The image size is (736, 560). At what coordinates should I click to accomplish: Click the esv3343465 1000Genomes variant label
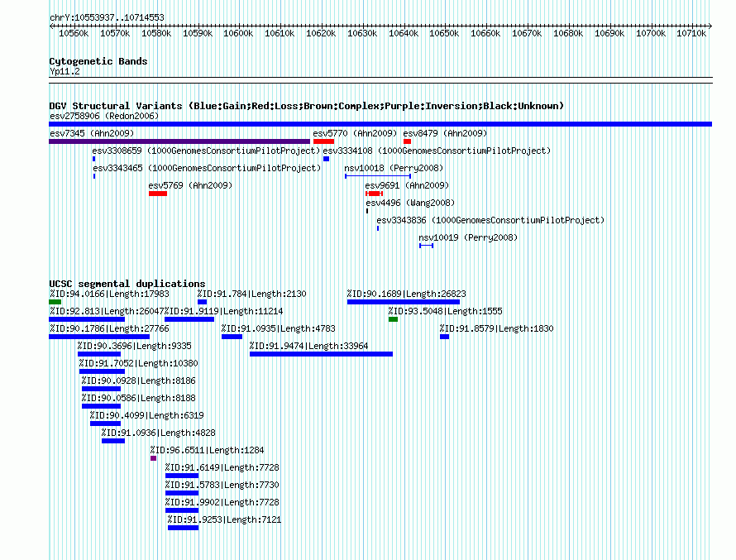207,168
